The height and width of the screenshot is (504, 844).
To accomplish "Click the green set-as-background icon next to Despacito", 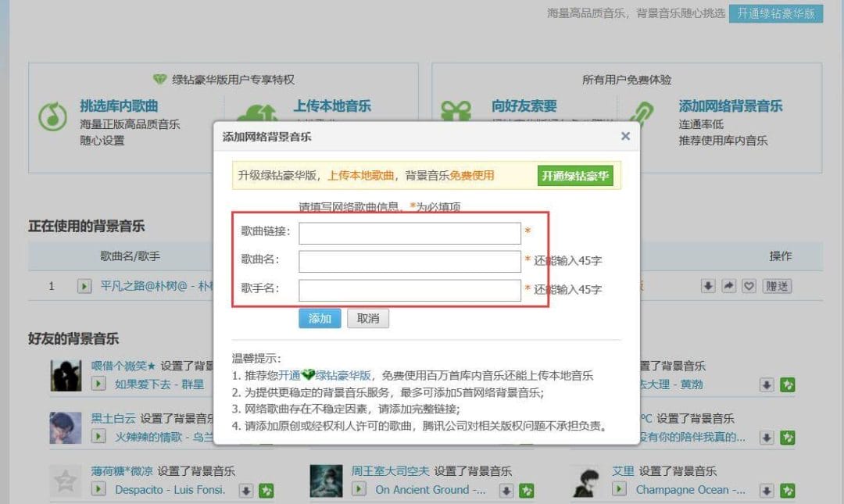I will (x=266, y=490).
